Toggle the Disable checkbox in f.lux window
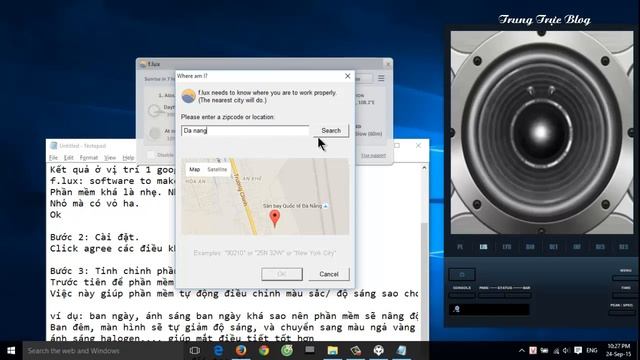 (151, 155)
